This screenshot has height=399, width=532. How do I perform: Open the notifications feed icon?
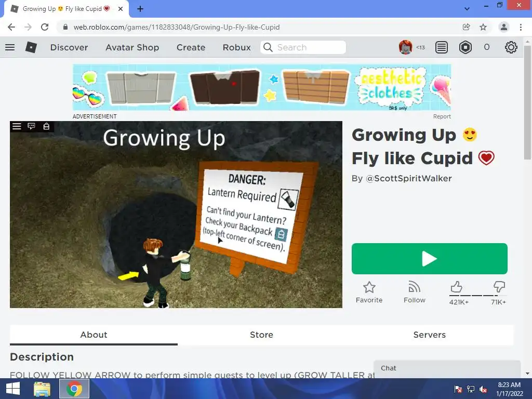(442, 47)
